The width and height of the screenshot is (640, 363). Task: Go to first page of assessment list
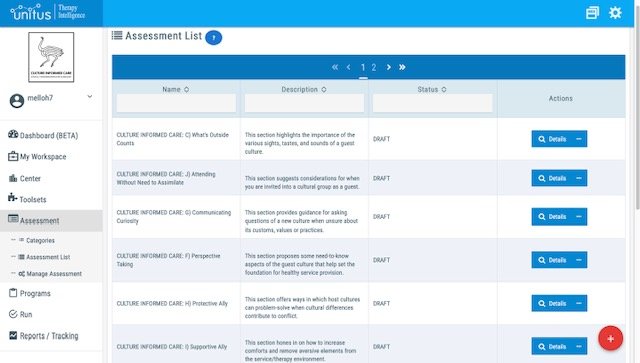pos(335,67)
